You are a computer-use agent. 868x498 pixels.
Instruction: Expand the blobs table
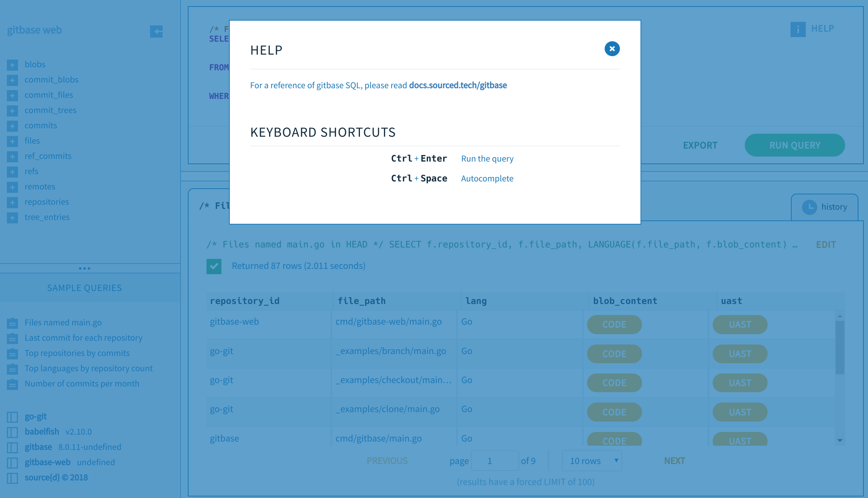12,65
